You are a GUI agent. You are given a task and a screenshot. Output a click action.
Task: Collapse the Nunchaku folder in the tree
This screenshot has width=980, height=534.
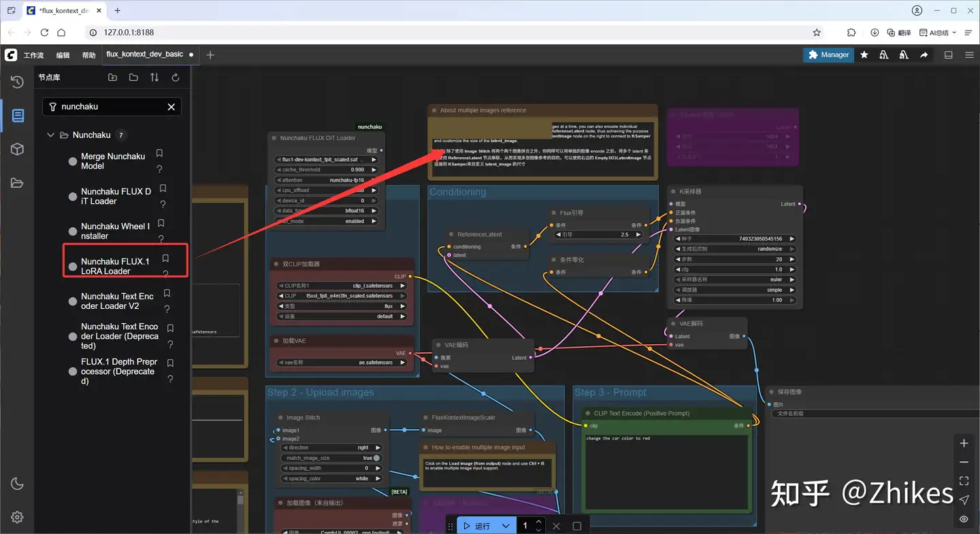click(50, 135)
